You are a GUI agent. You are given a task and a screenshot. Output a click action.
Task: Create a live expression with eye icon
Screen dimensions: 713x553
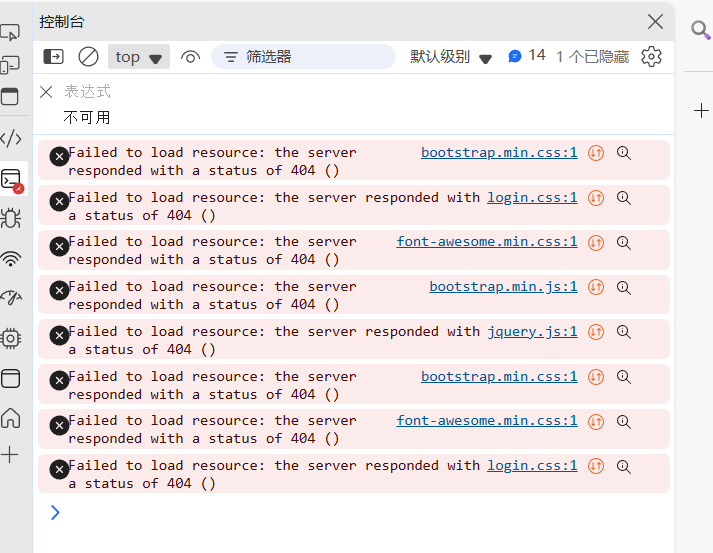pos(190,57)
